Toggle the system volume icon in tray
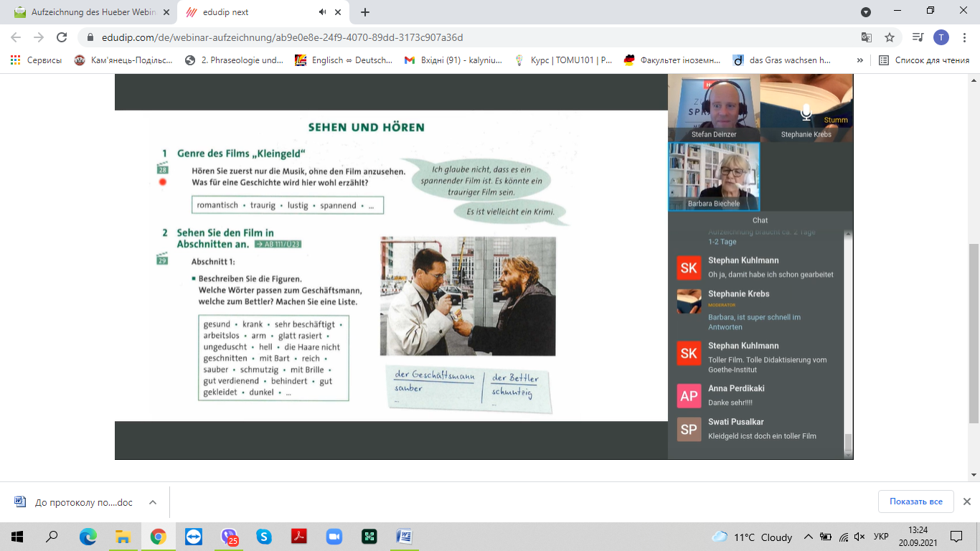Image resolution: width=980 pixels, height=551 pixels. pyautogui.click(x=859, y=537)
